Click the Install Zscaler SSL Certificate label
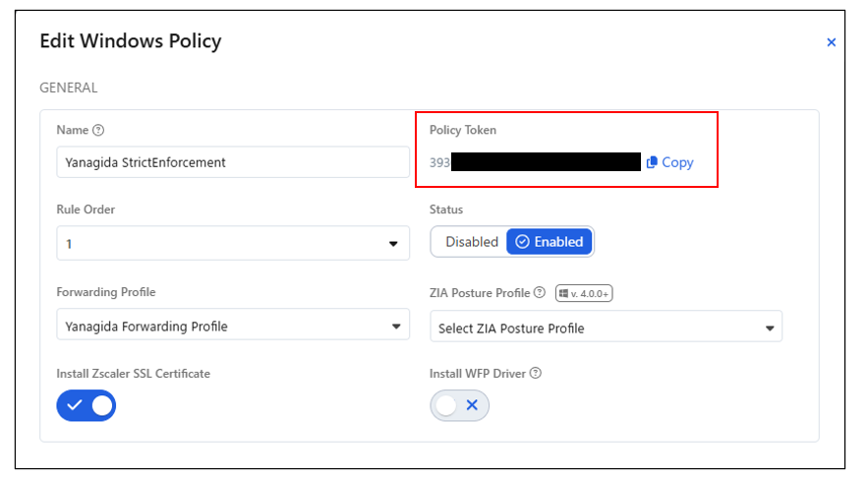Screen dimensions: 868x479 (x=134, y=374)
